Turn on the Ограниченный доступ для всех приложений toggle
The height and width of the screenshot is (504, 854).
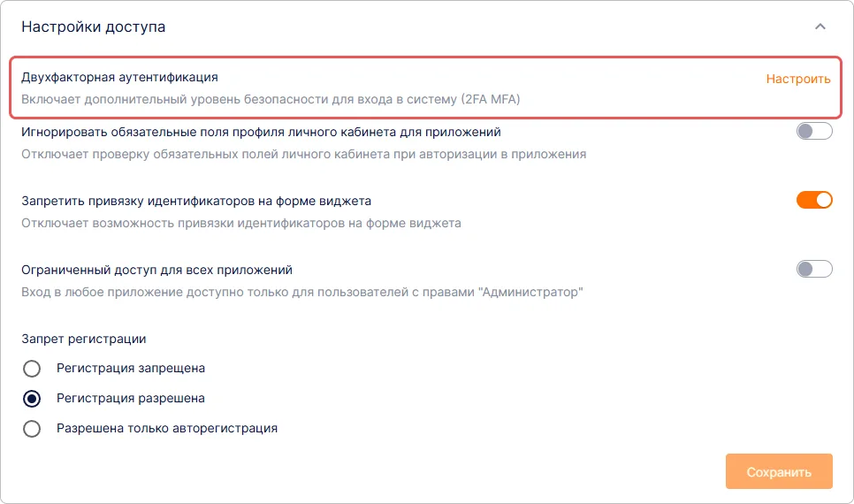(814, 269)
